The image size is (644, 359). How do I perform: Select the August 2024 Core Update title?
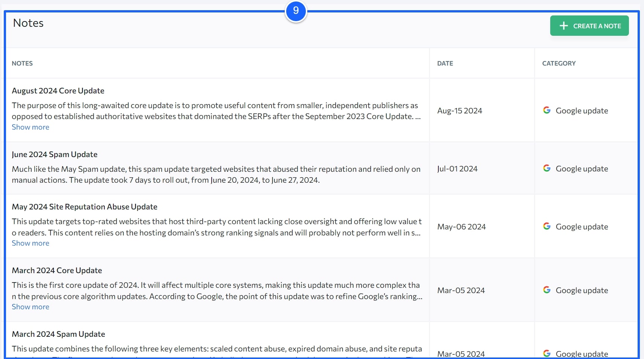(58, 91)
